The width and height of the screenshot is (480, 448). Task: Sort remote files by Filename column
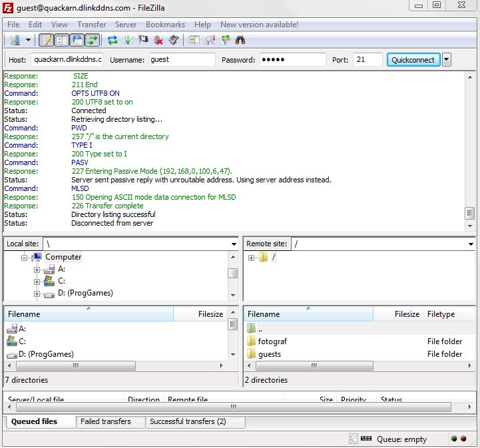(x=308, y=314)
